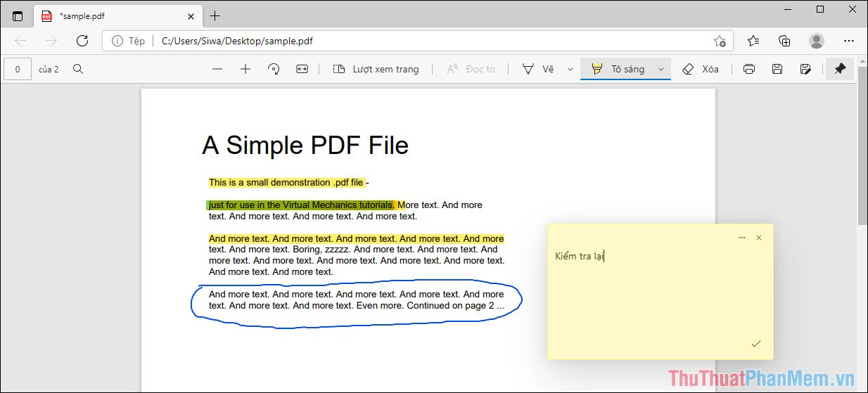The image size is (868, 393).
Task: Open Collections panel
Action: [x=785, y=41]
